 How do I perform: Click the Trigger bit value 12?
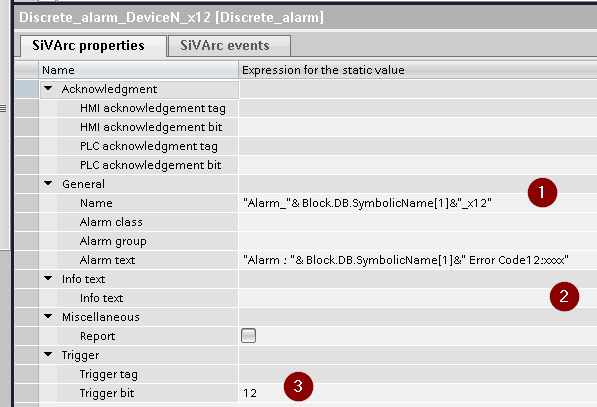coord(250,393)
